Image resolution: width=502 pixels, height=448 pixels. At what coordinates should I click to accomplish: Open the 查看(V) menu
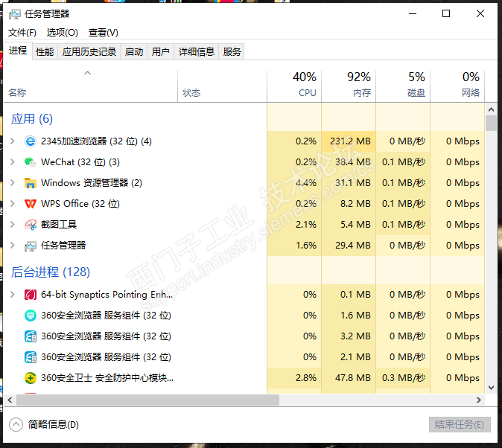[104, 33]
